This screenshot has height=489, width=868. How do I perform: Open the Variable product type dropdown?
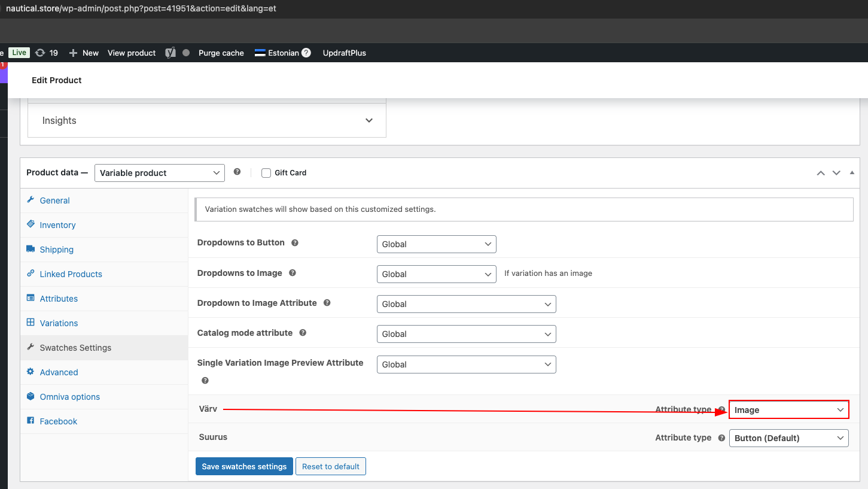point(160,173)
